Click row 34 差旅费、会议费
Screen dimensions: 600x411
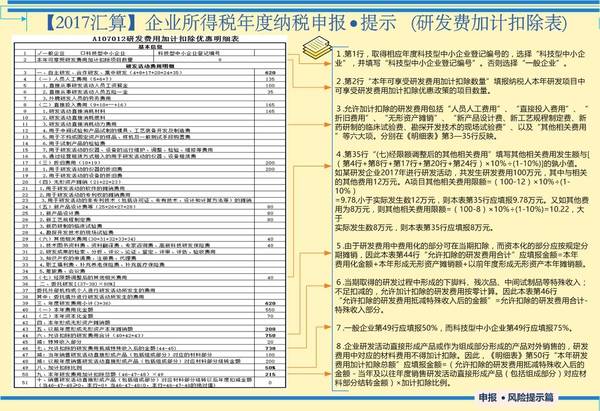[x=150, y=271]
